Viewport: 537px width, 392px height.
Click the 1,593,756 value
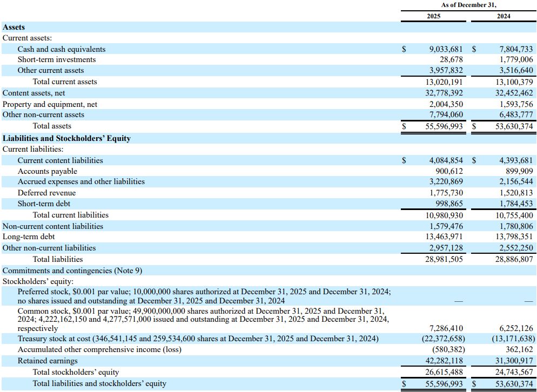point(516,104)
